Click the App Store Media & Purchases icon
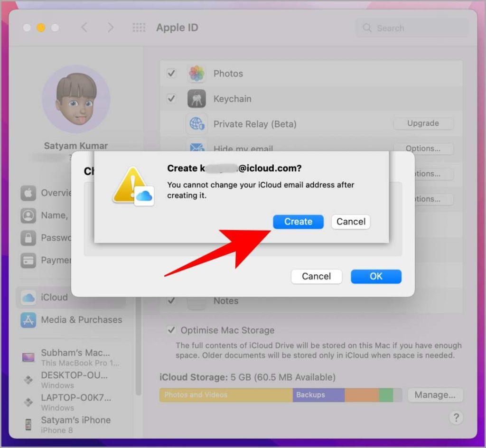This screenshot has height=448, width=486. (x=28, y=320)
